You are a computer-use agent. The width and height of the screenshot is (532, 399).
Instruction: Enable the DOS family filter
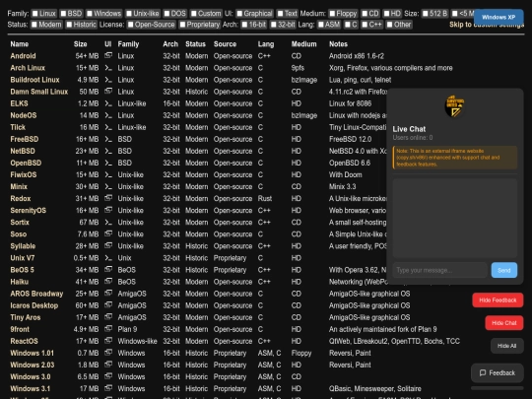(x=166, y=14)
